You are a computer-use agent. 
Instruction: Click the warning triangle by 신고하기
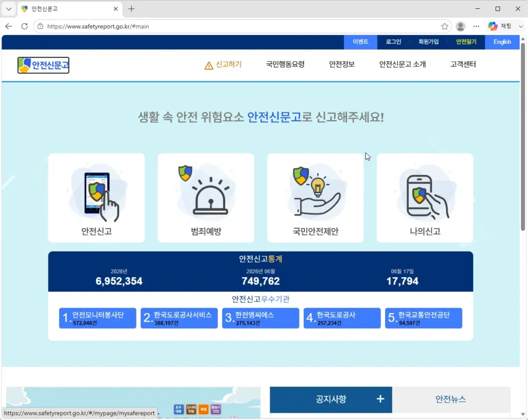(x=209, y=65)
